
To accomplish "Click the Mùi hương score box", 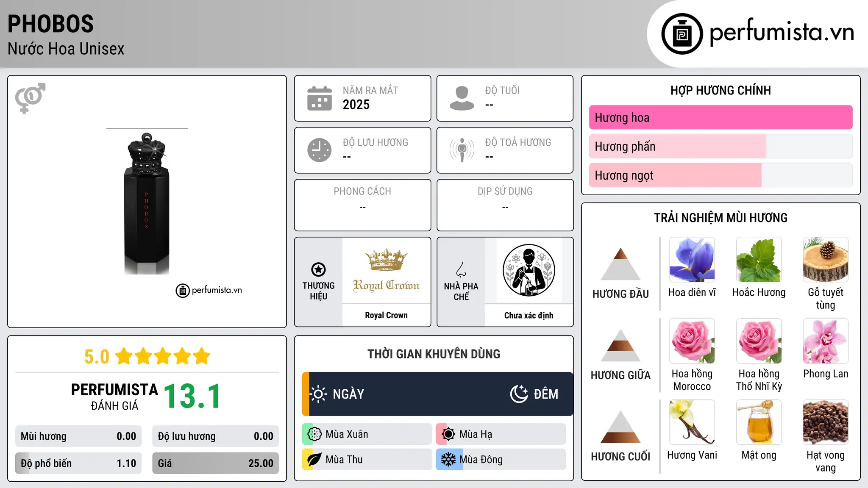I will pyautogui.click(x=78, y=436).
